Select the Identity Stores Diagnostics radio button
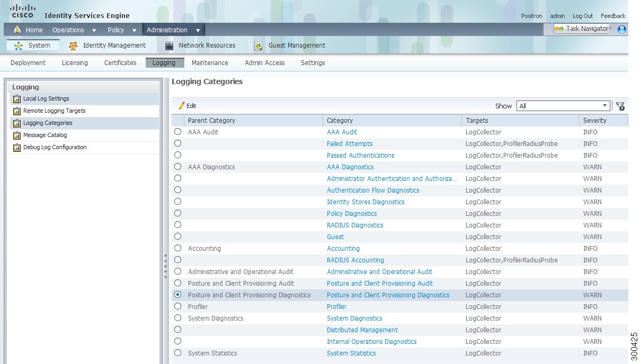 click(177, 202)
